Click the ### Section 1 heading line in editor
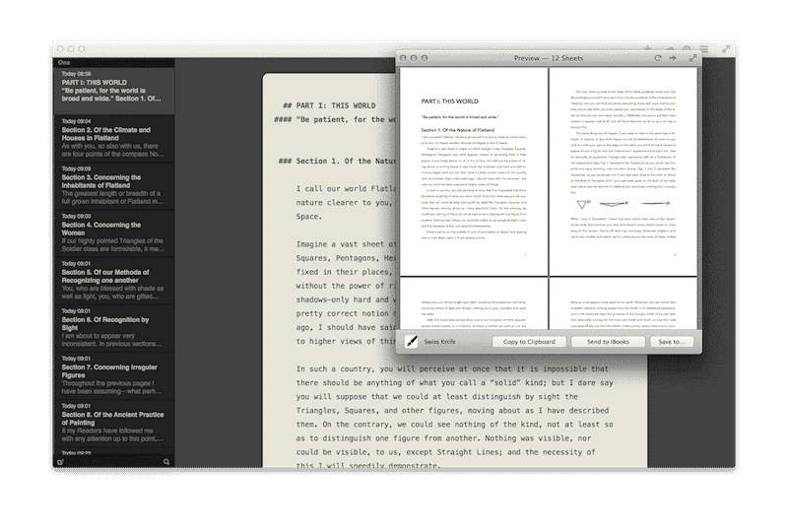 (337, 161)
